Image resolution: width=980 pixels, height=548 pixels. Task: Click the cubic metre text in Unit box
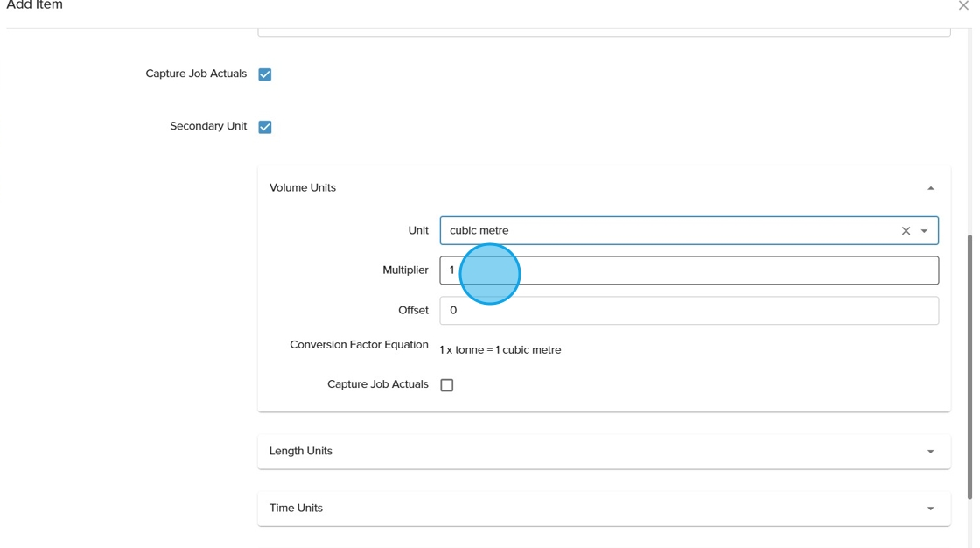479,231
